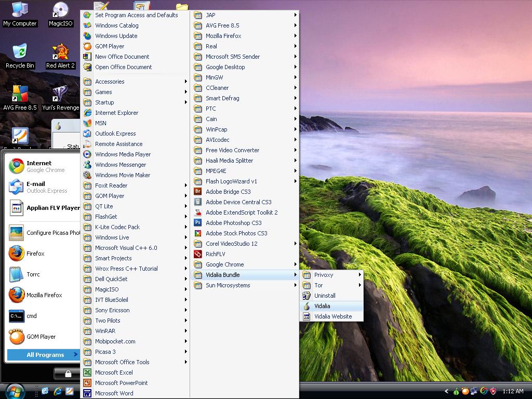Launch Yuri's Revenge desktop shortcut
532x399 pixels.
tap(60, 98)
